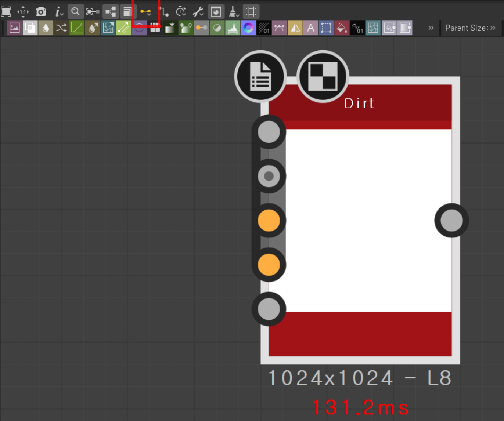
Task: Open the node info display dropdown
Action: [x=59, y=12]
